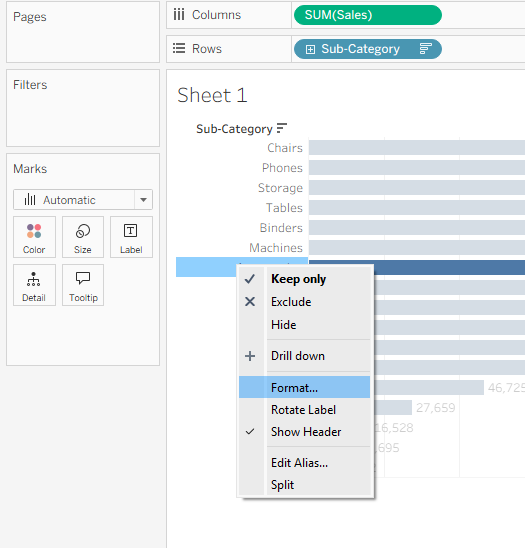Choose Keep only from context menu
Viewport: 525px width, 548px height.
(304, 279)
